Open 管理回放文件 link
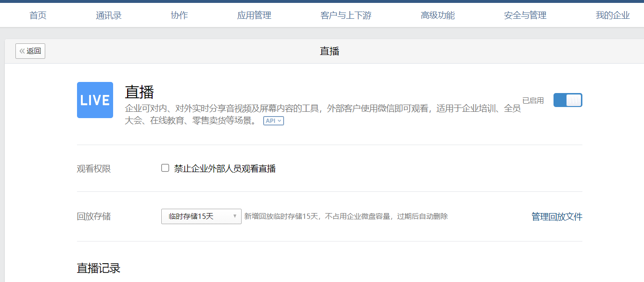644x282 pixels. (x=557, y=216)
